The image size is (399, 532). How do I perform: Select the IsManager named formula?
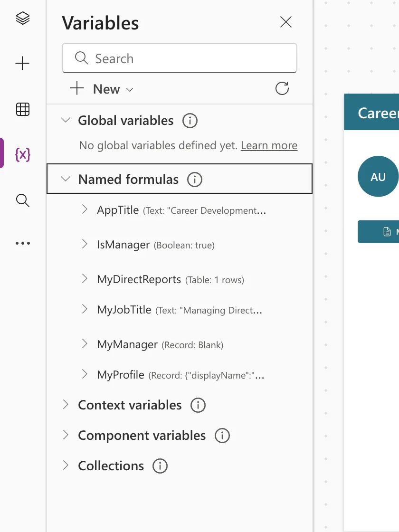pyautogui.click(x=123, y=245)
